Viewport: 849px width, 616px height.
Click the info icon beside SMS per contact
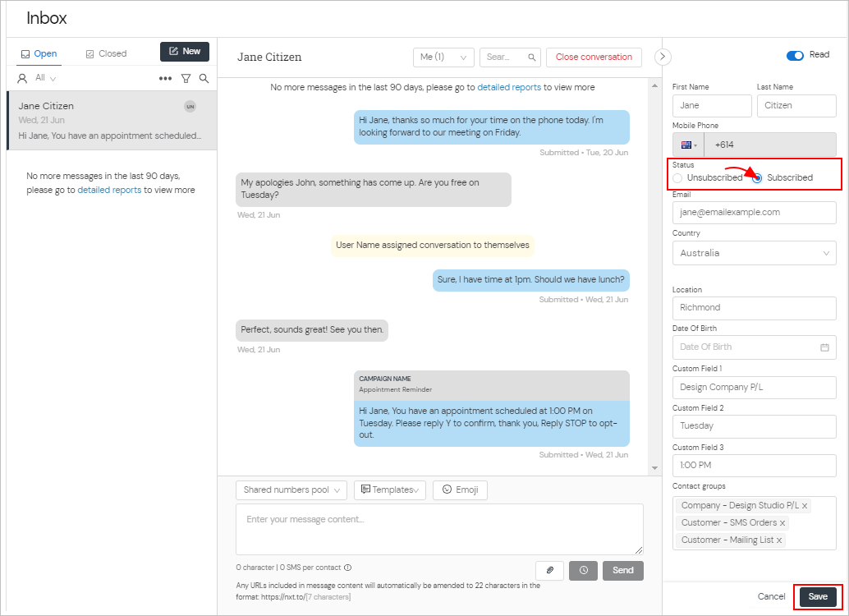tap(347, 568)
